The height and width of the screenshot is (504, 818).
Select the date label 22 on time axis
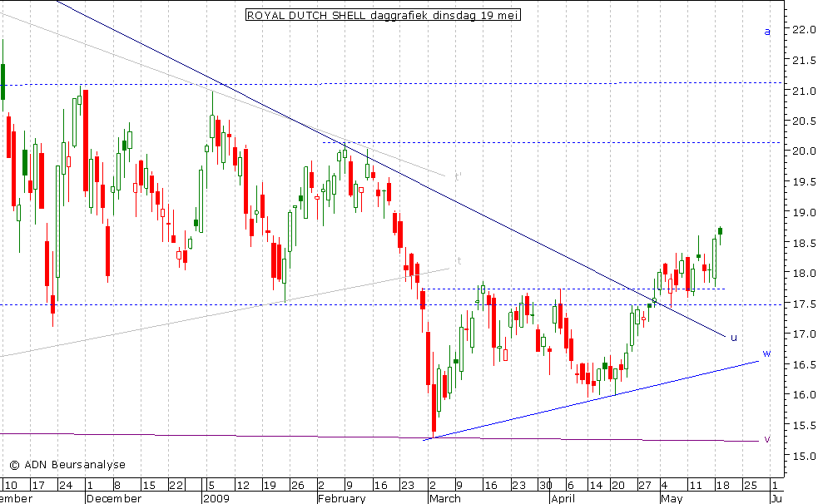pos(176,485)
